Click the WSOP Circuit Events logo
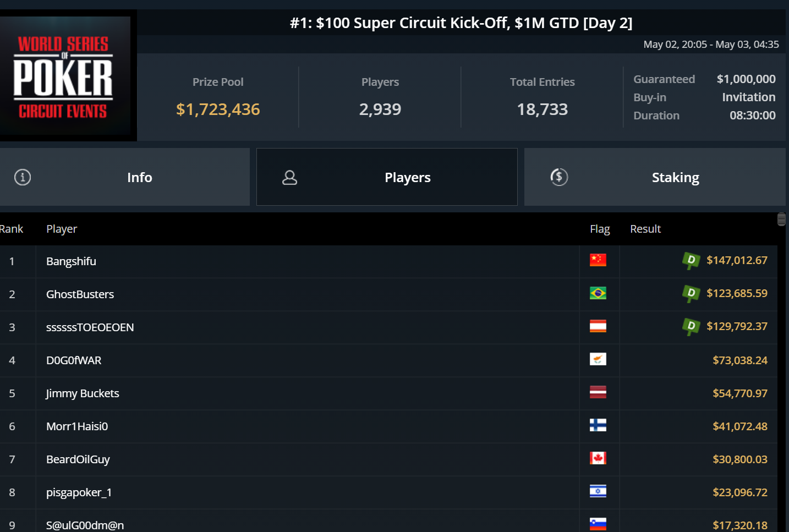Screen dimensions: 789x532 click(x=65, y=75)
